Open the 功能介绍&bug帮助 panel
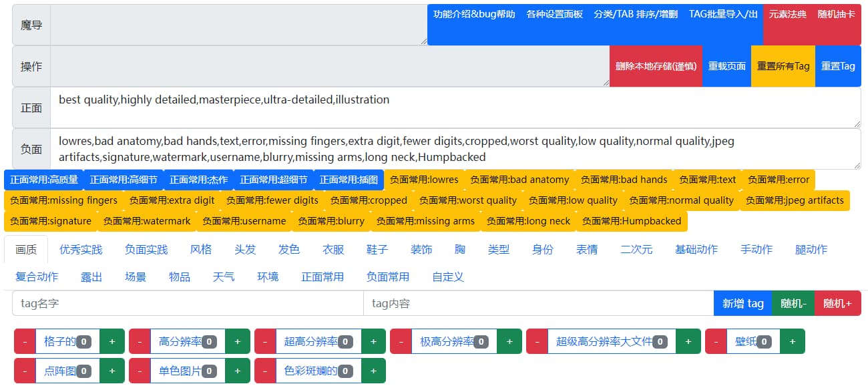Viewport: 868px width, 392px height. tap(474, 13)
